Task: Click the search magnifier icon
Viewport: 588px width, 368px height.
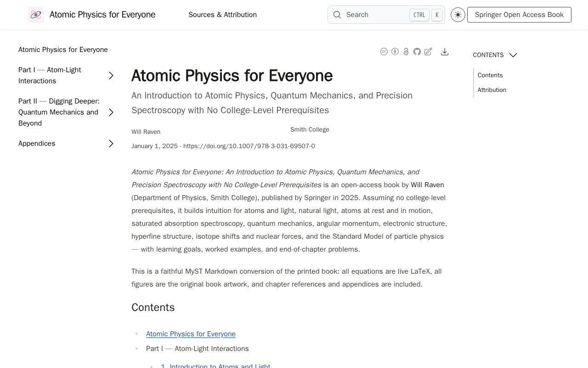Action: [x=337, y=15]
